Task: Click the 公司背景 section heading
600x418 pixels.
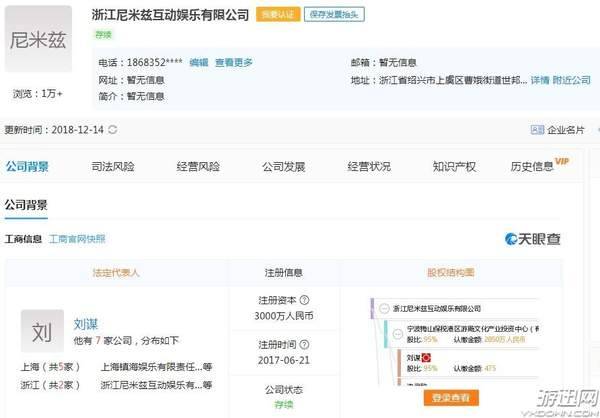Action: pyautogui.click(x=26, y=205)
